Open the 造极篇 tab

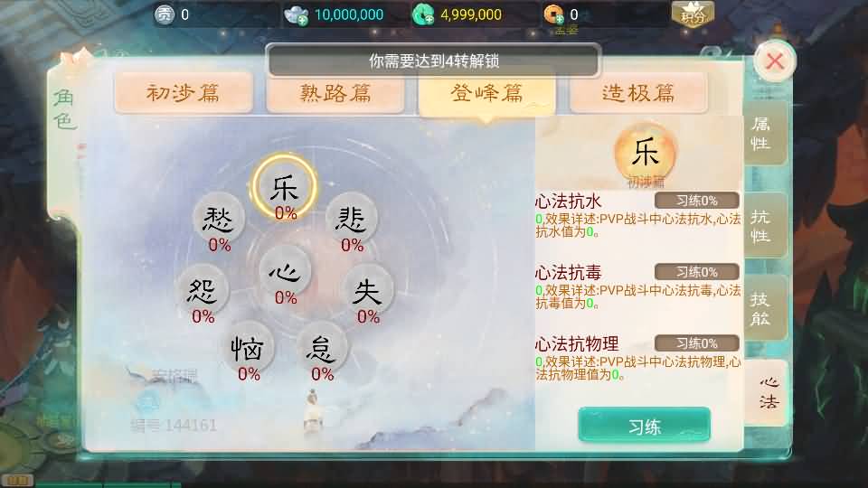click(638, 92)
